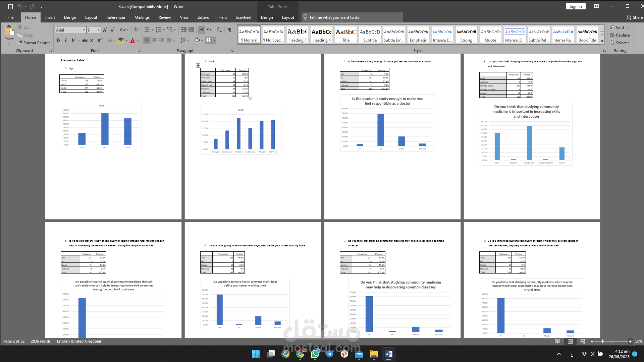Screen dimensions: 644x362
Task: Toggle Italic formatting
Action: [66, 40]
